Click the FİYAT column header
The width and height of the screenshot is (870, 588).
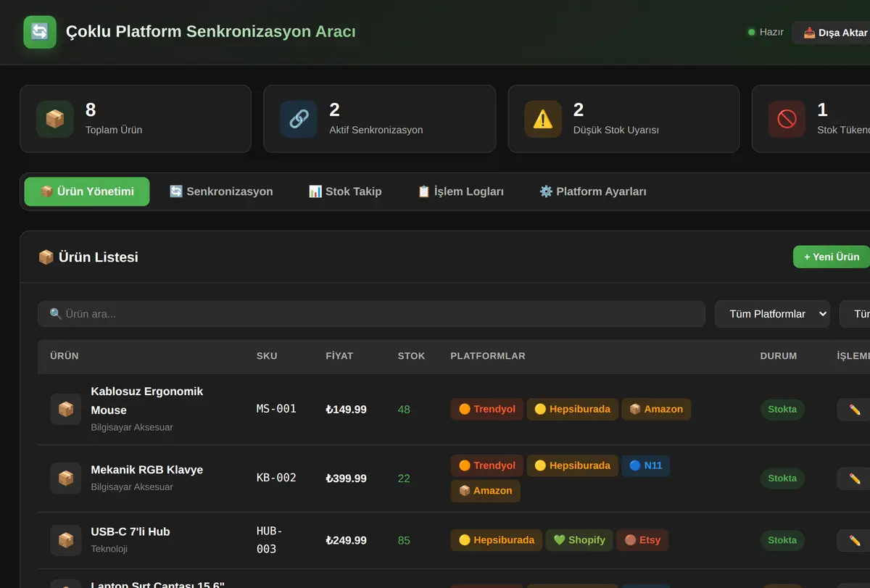click(x=339, y=356)
